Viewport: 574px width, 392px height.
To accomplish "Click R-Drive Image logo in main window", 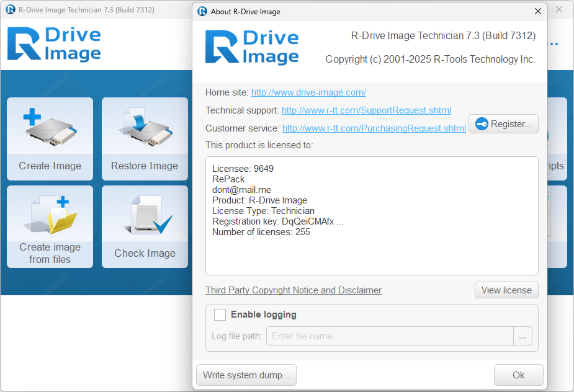I will (54, 43).
